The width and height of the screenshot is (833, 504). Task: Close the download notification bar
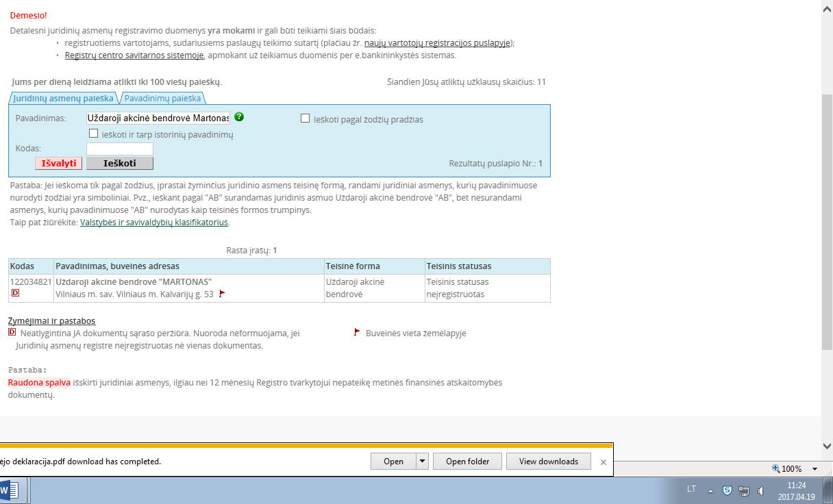point(603,462)
